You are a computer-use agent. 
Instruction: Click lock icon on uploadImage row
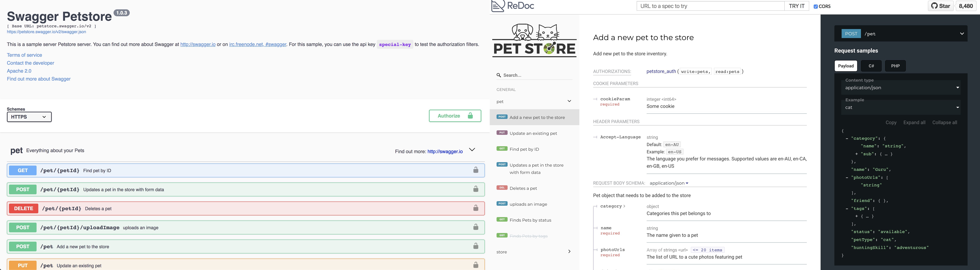click(476, 227)
